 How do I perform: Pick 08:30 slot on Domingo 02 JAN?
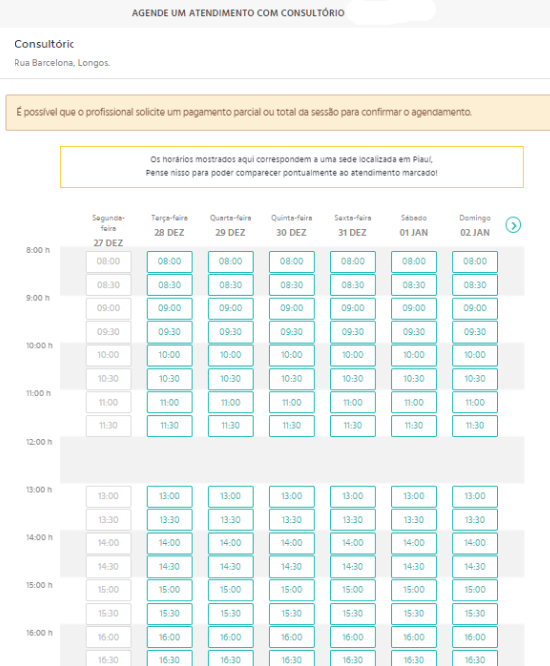coord(475,285)
